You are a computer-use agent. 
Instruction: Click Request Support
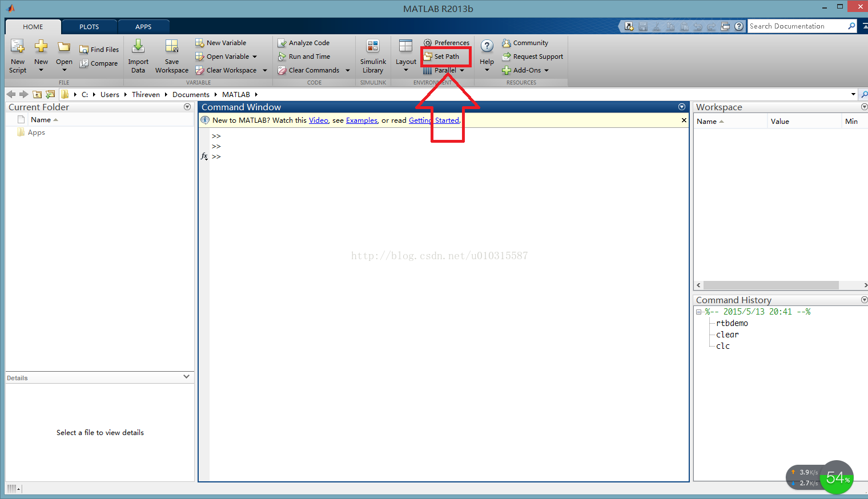533,57
